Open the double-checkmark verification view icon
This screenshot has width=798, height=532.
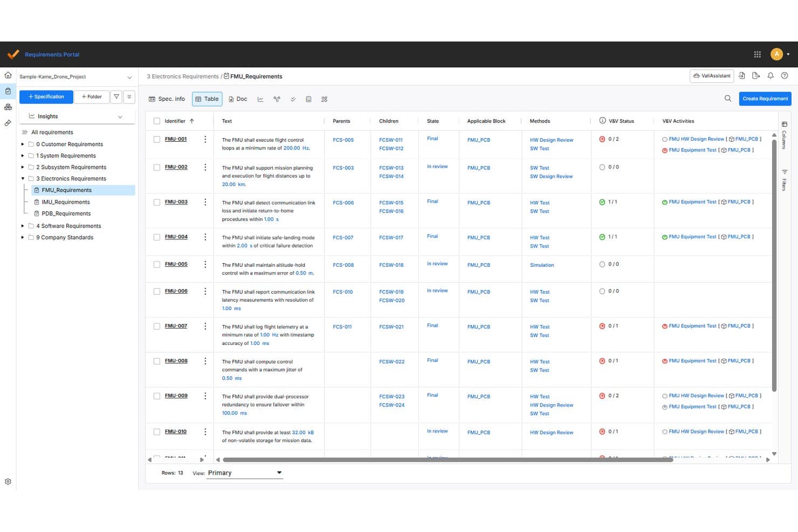pos(293,99)
